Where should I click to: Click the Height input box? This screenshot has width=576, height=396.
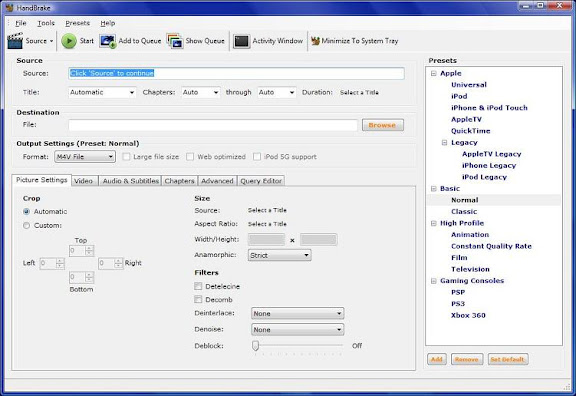coord(318,240)
